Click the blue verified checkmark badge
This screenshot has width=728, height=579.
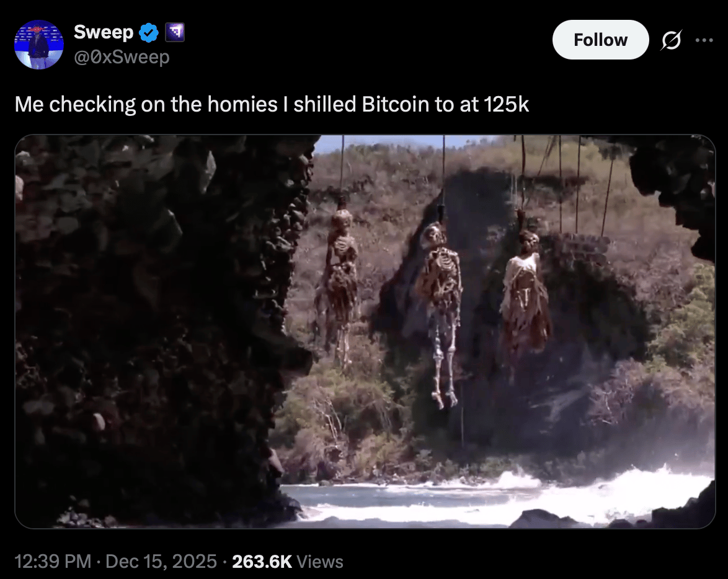[x=149, y=32]
